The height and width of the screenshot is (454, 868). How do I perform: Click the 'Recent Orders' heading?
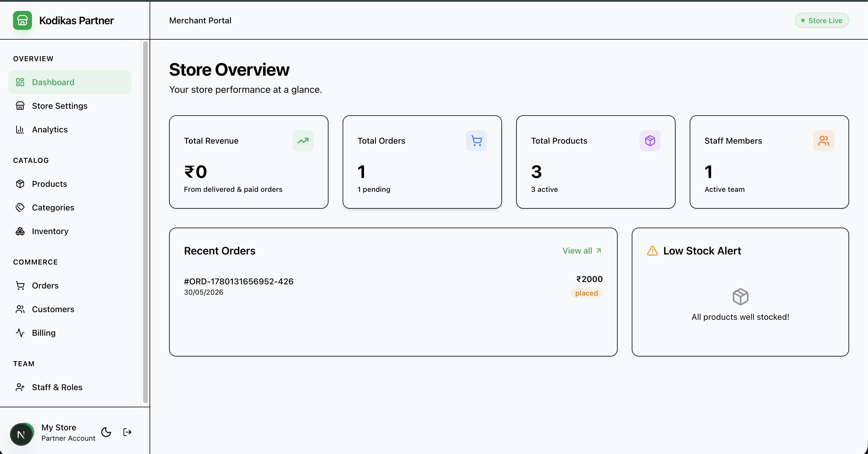pos(220,251)
